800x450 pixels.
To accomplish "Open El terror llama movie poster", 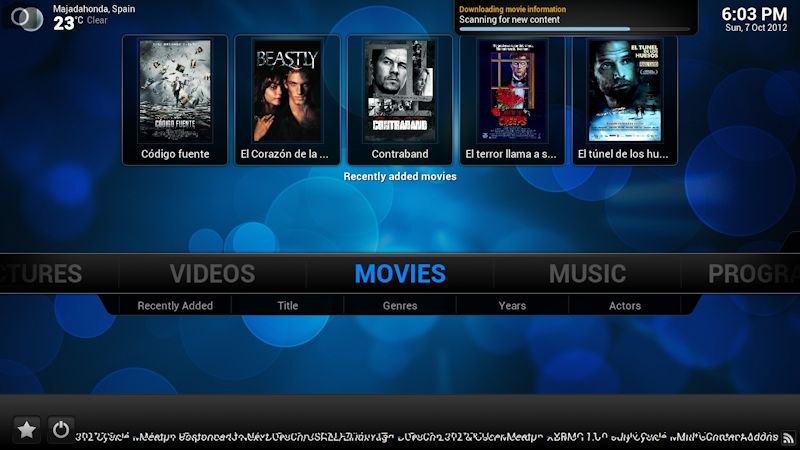I will pos(512,91).
